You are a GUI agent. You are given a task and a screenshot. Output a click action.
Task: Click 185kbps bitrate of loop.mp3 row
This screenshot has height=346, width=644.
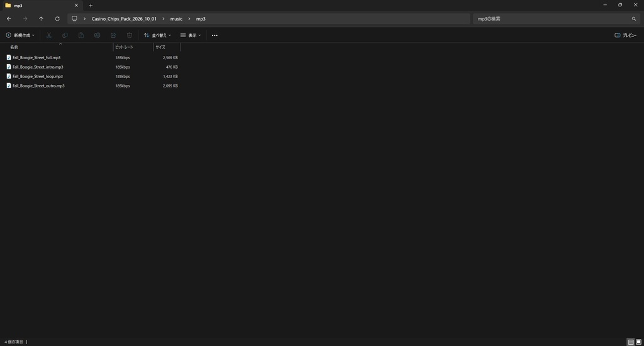pyautogui.click(x=123, y=76)
